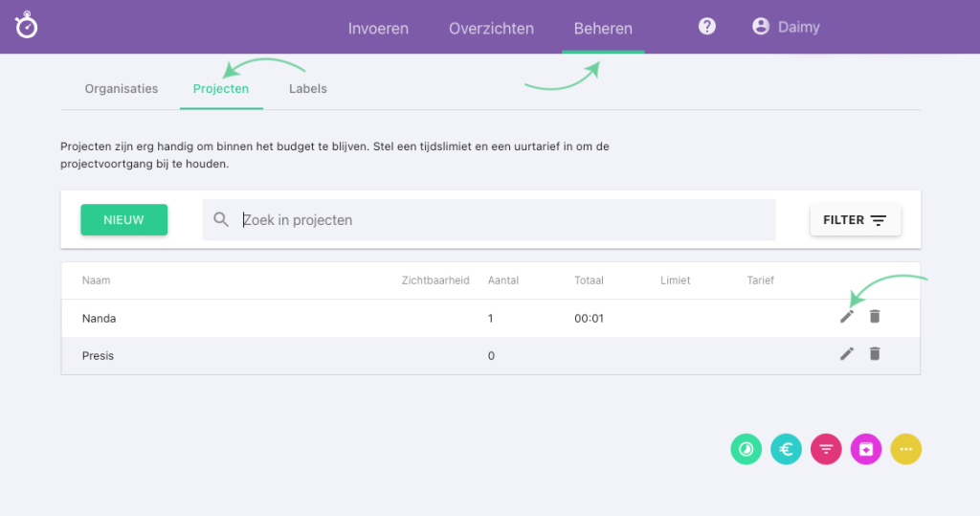This screenshot has height=516, width=980.
Task: Go to the Invoeren menu
Action: point(378,28)
